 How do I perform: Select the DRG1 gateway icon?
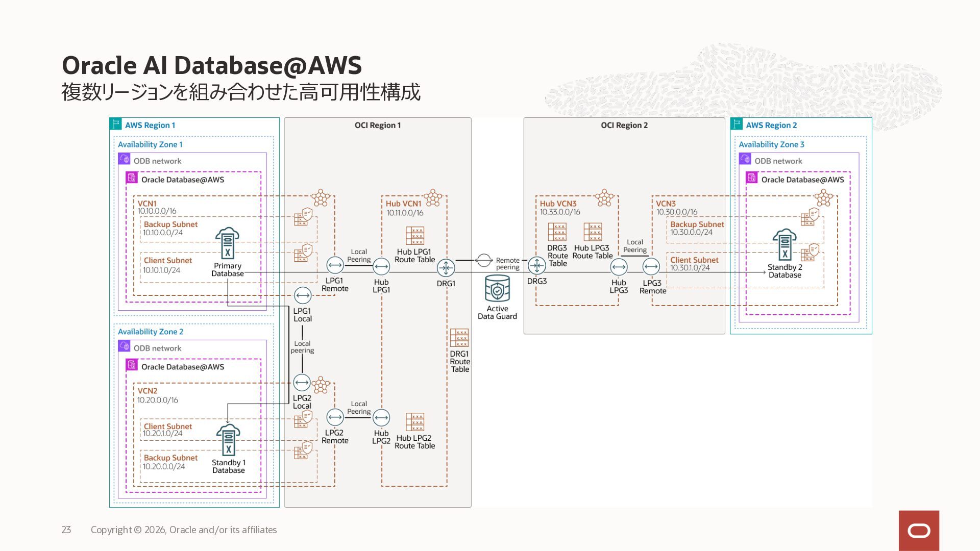click(x=446, y=267)
